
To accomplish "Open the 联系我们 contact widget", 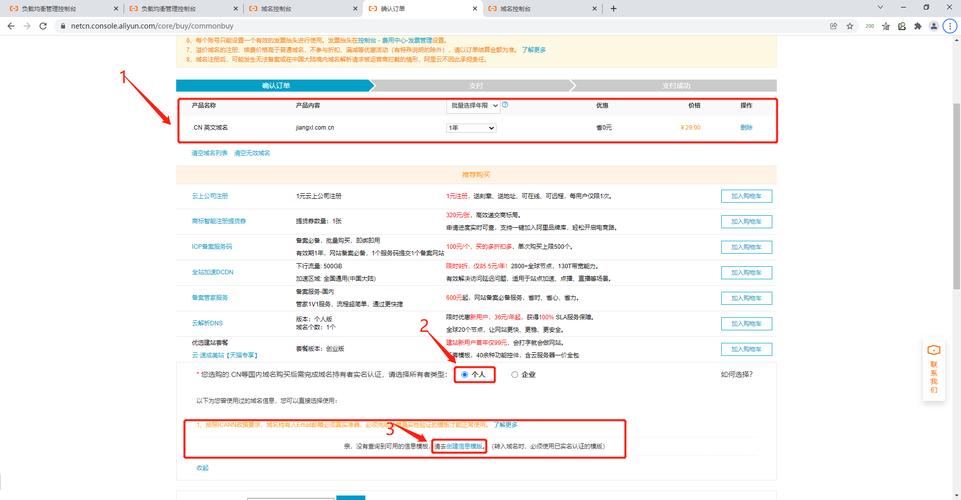I will [x=934, y=369].
